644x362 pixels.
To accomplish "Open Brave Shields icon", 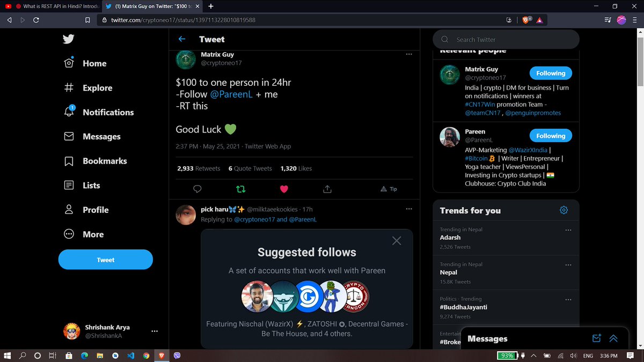I will click(525, 20).
